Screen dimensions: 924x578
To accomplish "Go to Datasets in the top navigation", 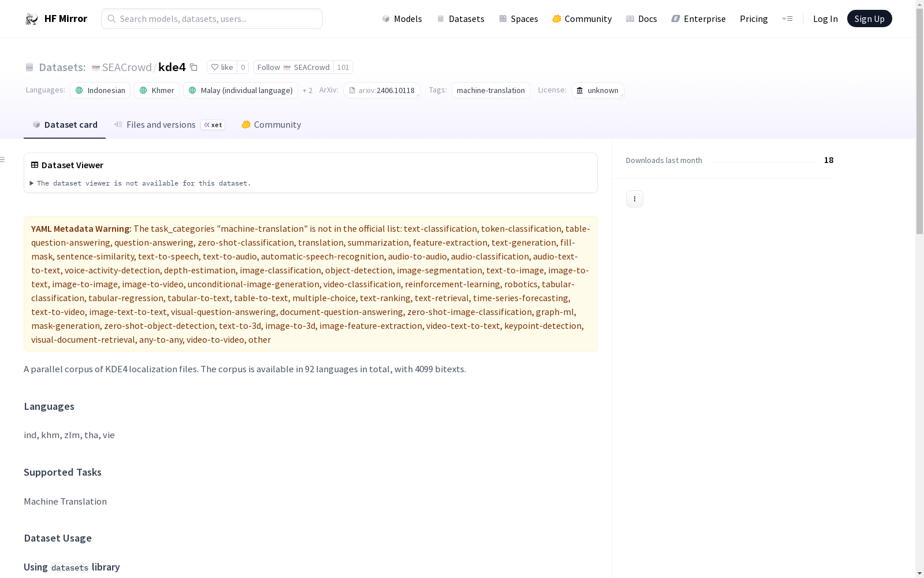I will point(460,18).
